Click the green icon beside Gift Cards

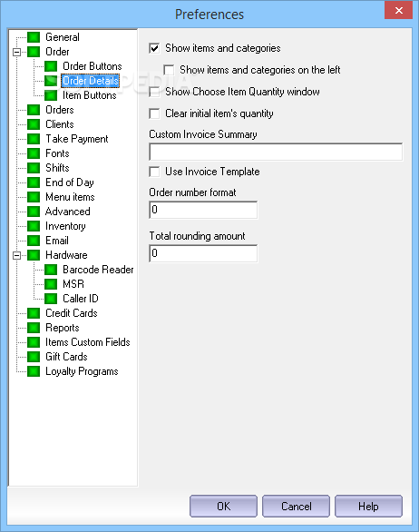point(34,357)
